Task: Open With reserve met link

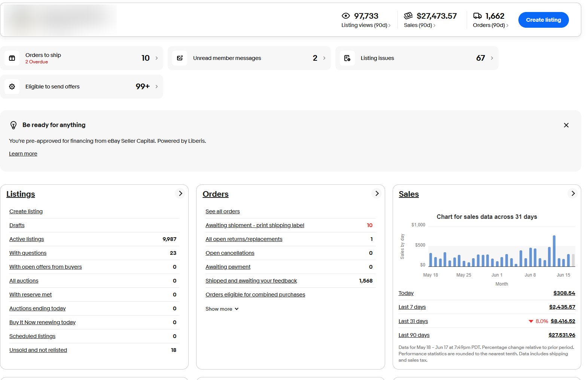Action: (x=31, y=295)
